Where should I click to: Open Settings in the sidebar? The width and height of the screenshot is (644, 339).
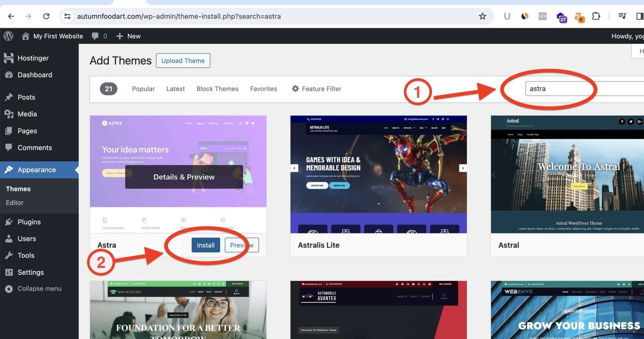[39, 272]
